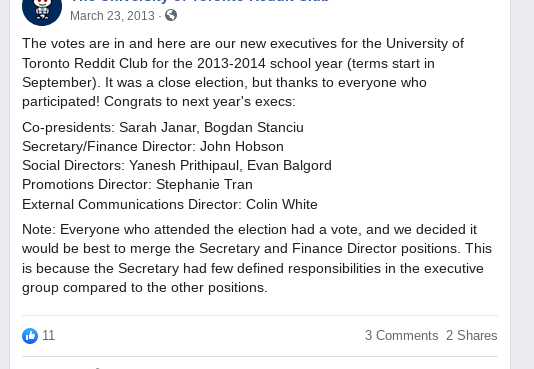Screen dimensions: 534x369
Task: Open the club page name link above the date
Action: 199,1
